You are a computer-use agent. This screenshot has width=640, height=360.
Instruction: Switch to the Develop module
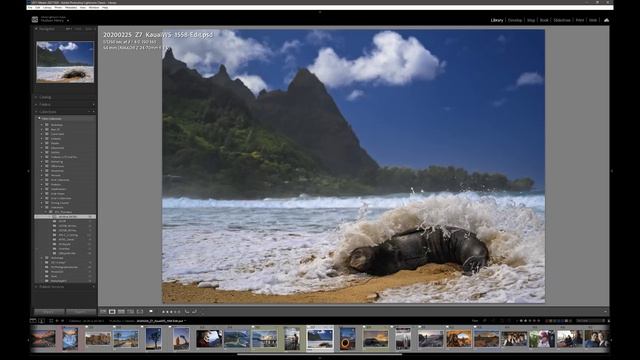click(x=515, y=20)
